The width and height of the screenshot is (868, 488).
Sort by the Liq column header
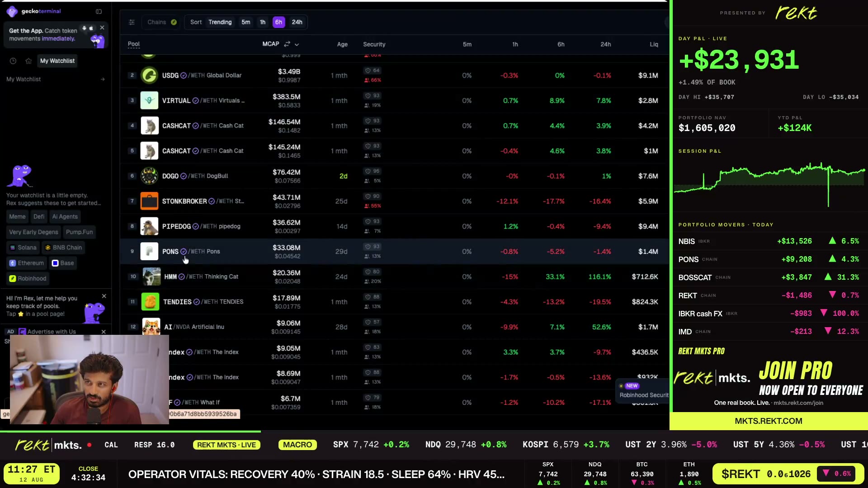(x=654, y=44)
